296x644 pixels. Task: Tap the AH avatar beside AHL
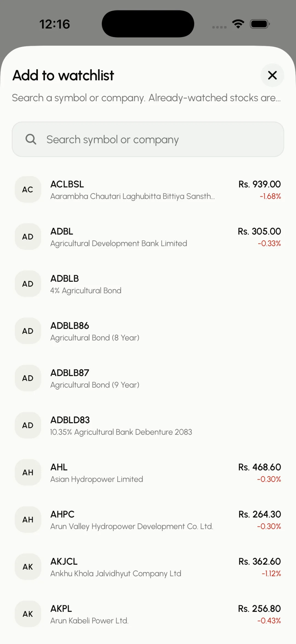tap(28, 472)
